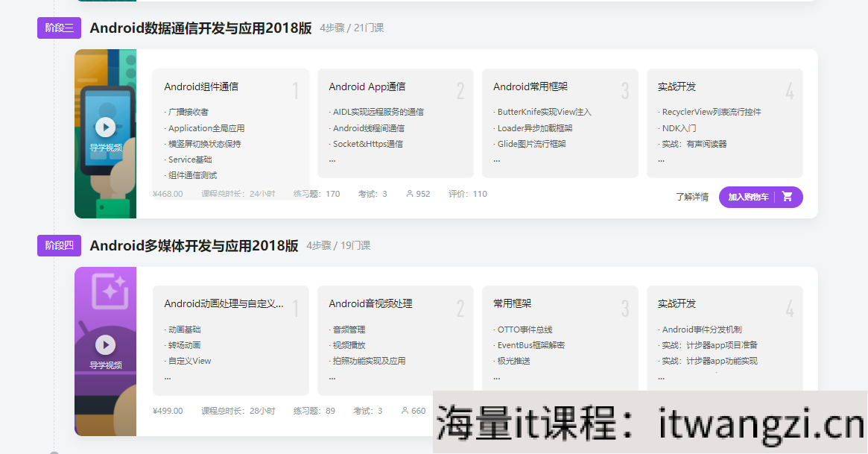Viewport: 868px width, 454px height.
Task: Select the 阶段三 stage badge
Action: tap(58, 27)
